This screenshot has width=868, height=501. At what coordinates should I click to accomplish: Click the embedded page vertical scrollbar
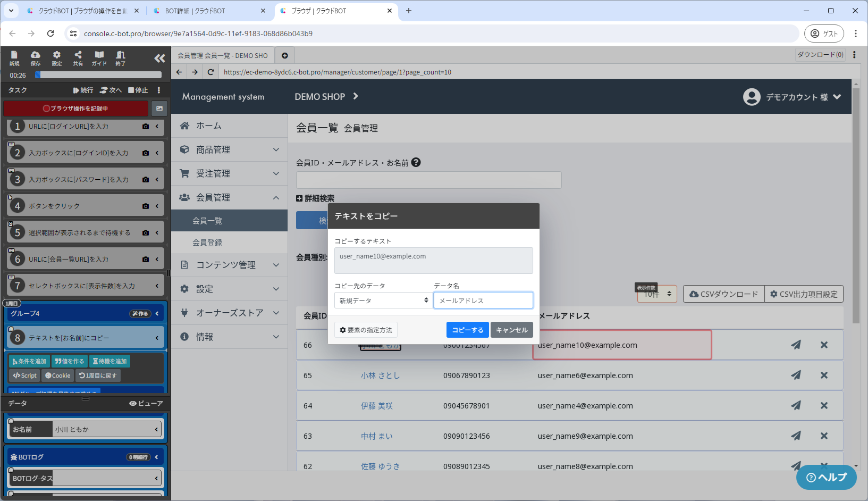point(856,206)
